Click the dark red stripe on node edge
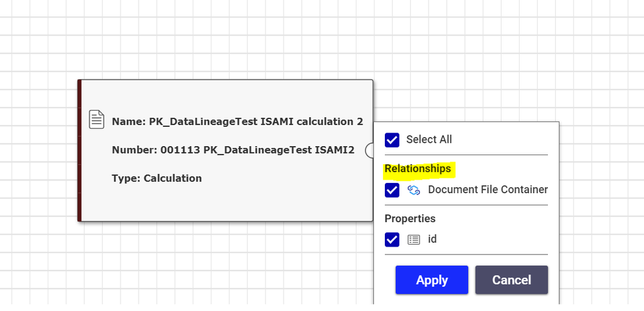Image resolution: width=644 pixels, height=311 pixels. [x=79, y=150]
